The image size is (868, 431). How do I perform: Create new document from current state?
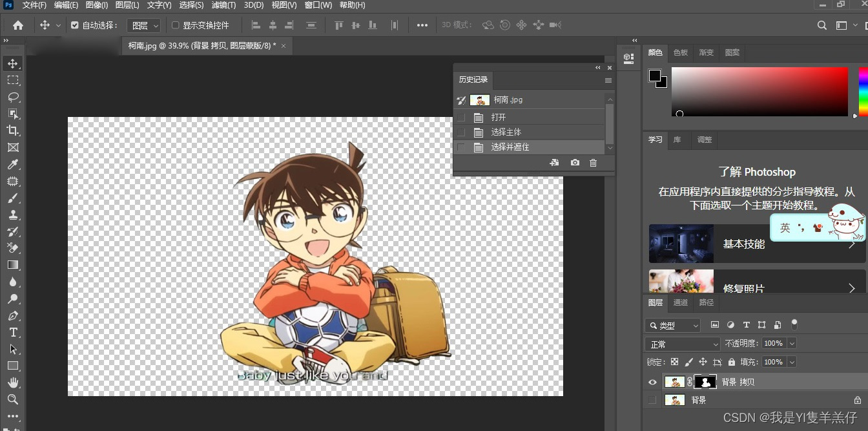[x=554, y=163]
